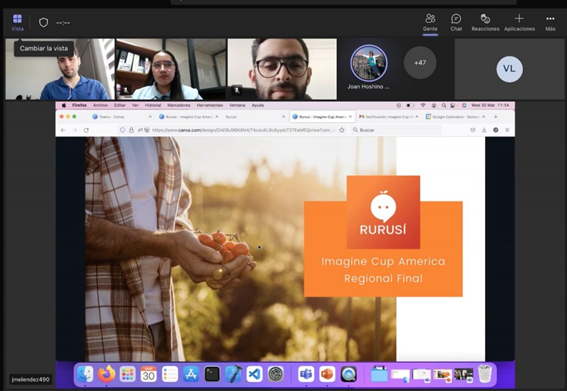The image size is (567, 391).
Task: Click the shield privacy icon
Action: click(43, 23)
